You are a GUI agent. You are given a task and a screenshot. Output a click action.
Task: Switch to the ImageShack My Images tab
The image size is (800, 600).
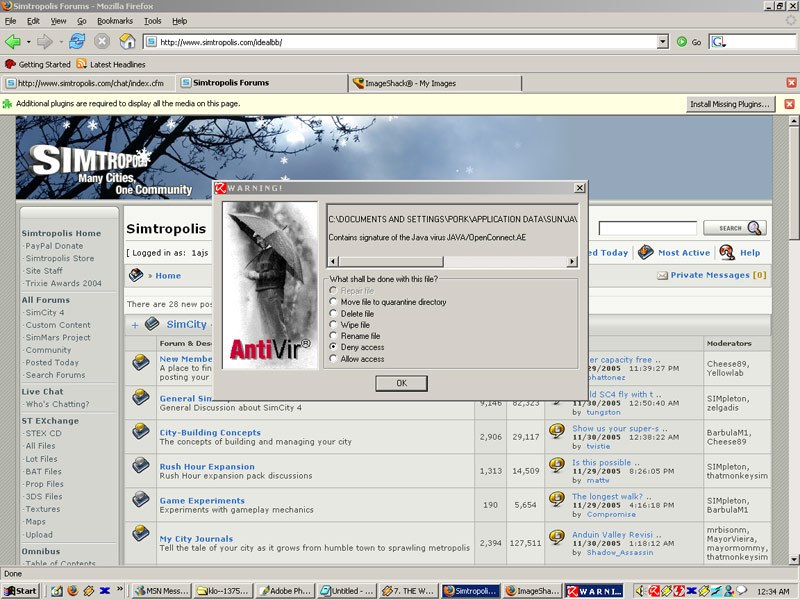(x=435, y=83)
